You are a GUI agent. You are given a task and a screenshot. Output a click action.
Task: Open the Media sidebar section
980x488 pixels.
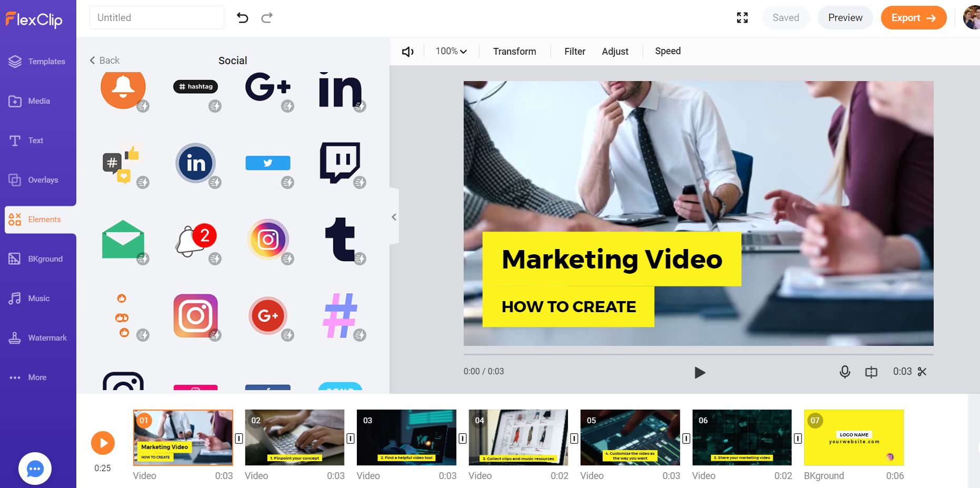click(29, 101)
